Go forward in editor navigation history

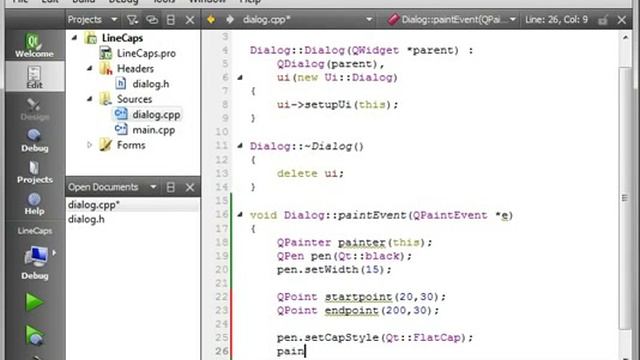pyautogui.click(x=230, y=19)
